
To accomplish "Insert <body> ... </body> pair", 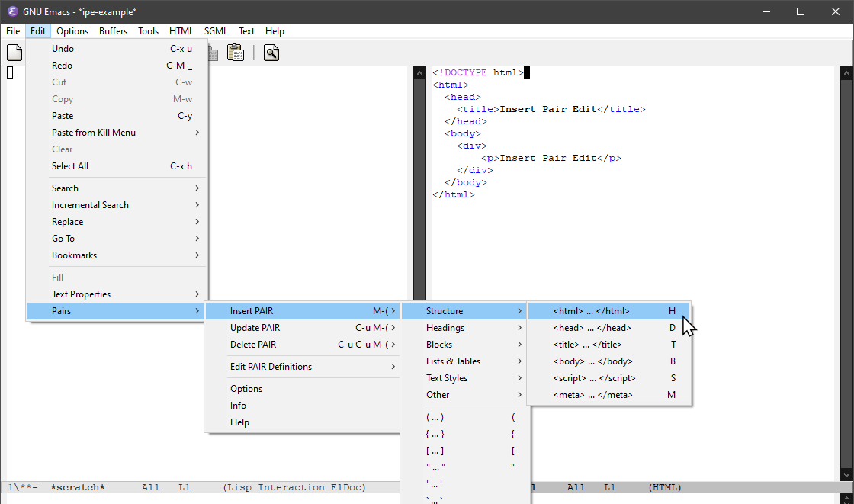I will (609, 361).
